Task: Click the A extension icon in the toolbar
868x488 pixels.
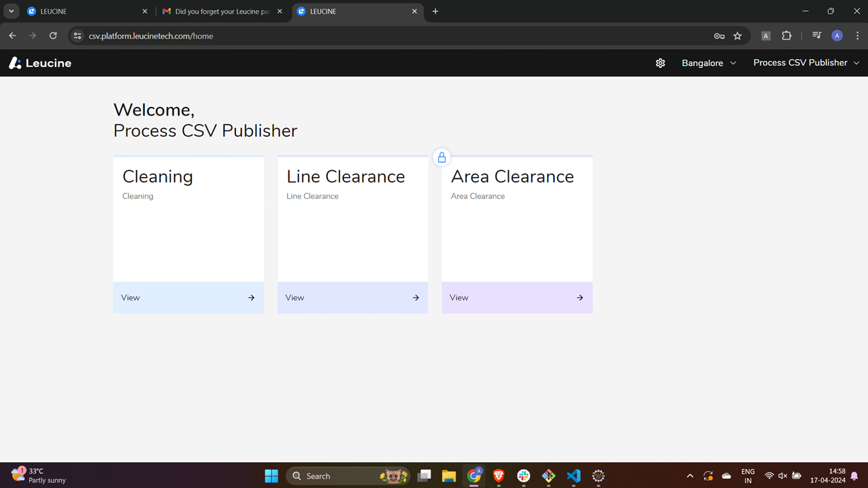Action: (766, 36)
